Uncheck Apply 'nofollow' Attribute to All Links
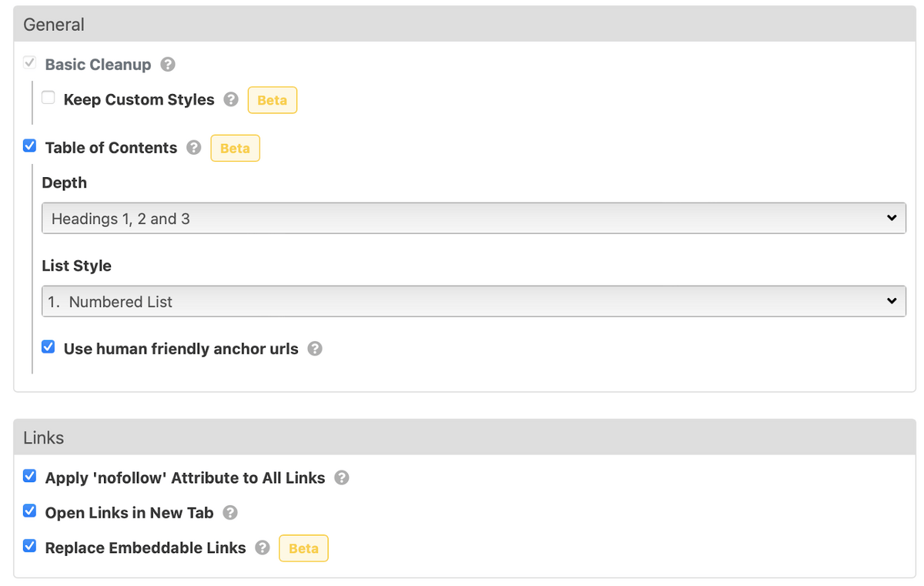Image resolution: width=924 pixels, height=586 pixels. coord(30,476)
